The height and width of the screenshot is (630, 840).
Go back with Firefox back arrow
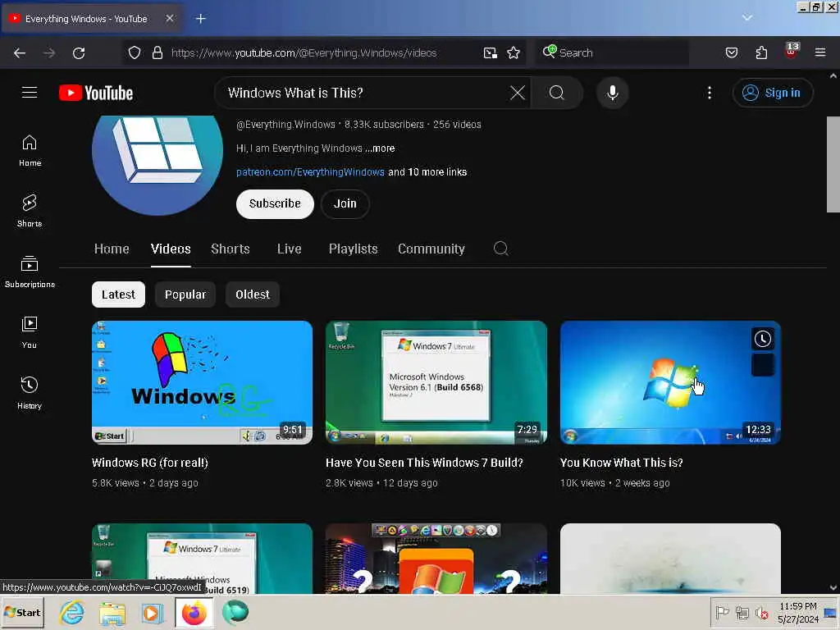(20, 52)
